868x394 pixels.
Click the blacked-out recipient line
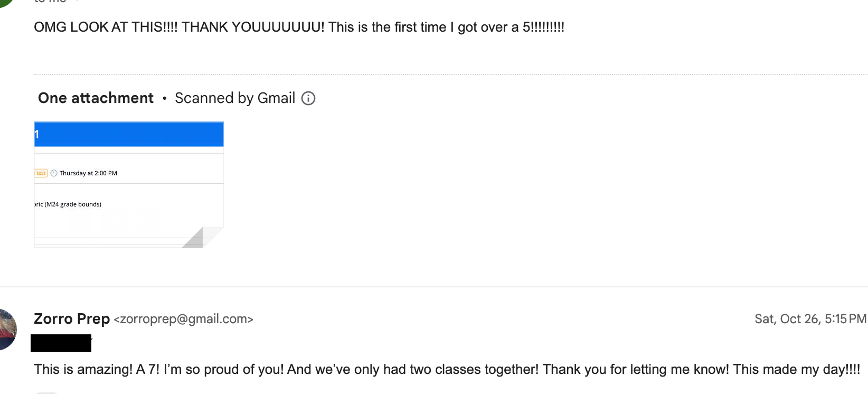61,343
